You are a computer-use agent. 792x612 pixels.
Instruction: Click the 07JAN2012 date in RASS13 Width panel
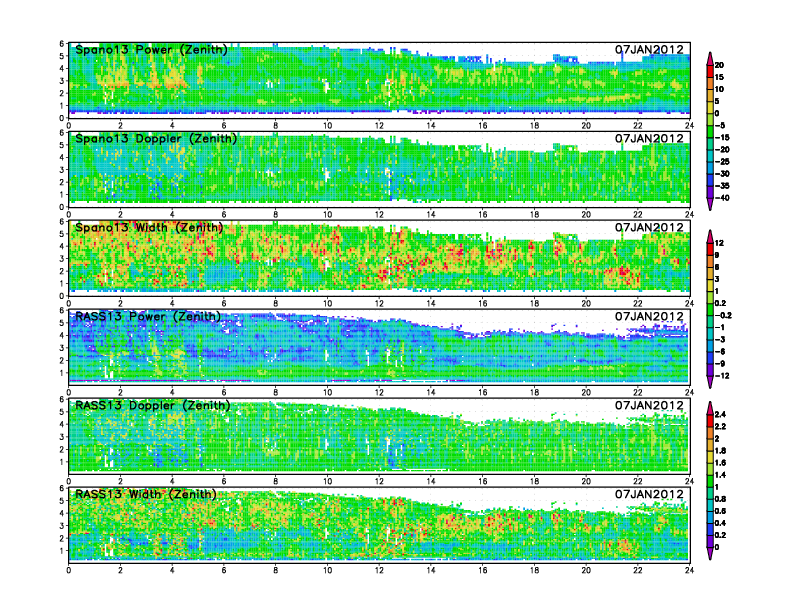[x=649, y=494]
